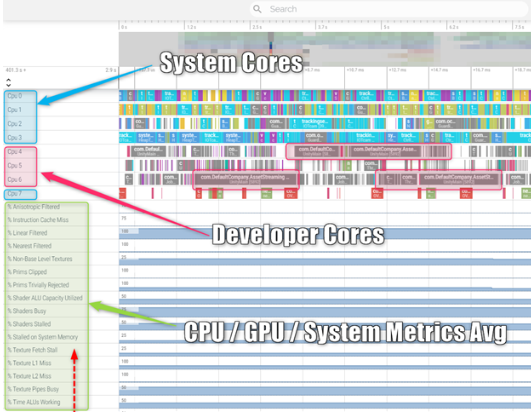Open the % Nearest Filtered counter track
The width and height of the screenshot is (531, 412).
(x=29, y=246)
